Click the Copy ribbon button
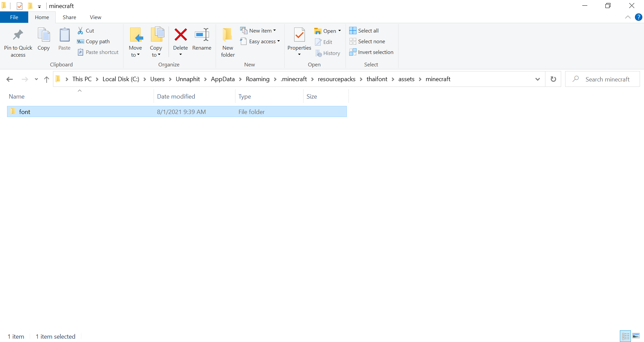The width and height of the screenshot is (644, 342). 44,40
